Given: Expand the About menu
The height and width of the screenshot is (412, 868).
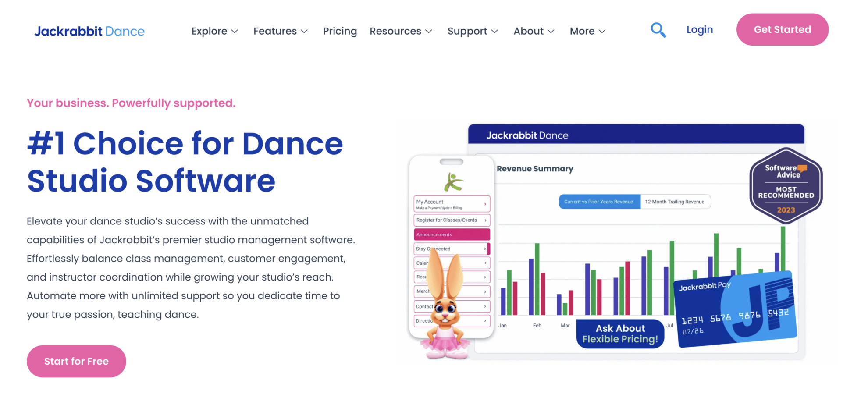Looking at the screenshot, I should click(x=534, y=31).
